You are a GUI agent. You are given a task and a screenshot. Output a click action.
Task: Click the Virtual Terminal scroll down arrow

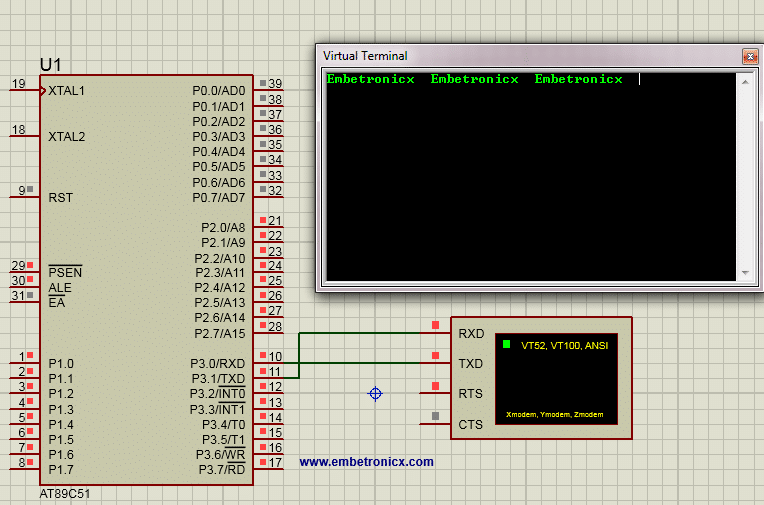point(745,273)
